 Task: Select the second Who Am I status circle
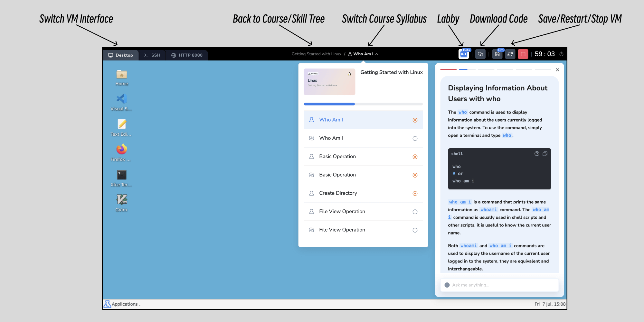coord(415,139)
